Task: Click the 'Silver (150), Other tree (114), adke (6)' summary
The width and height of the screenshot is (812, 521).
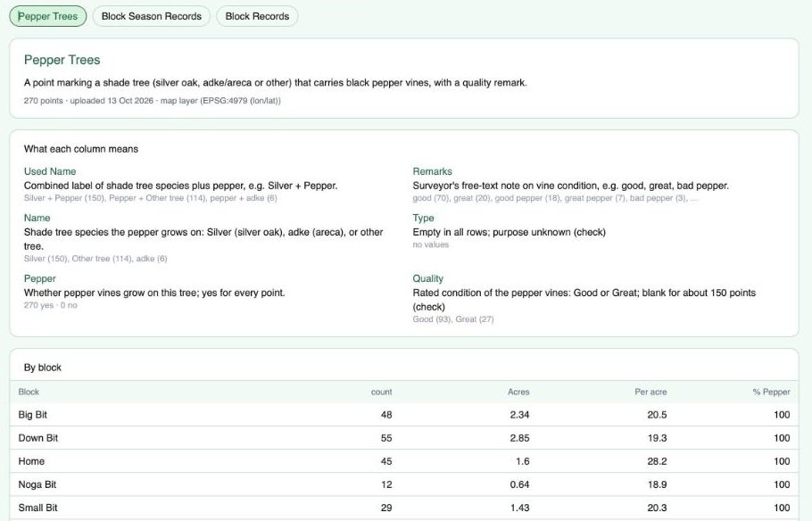Action: pyautogui.click(x=95, y=259)
